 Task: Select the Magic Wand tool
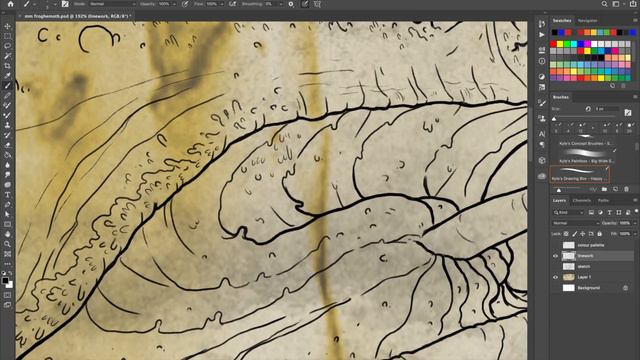point(7,56)
